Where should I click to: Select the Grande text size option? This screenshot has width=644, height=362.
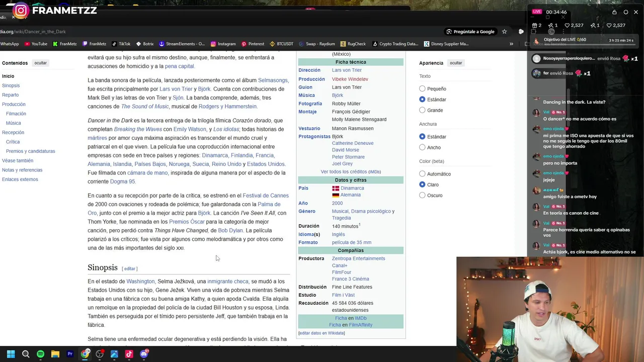422,110
